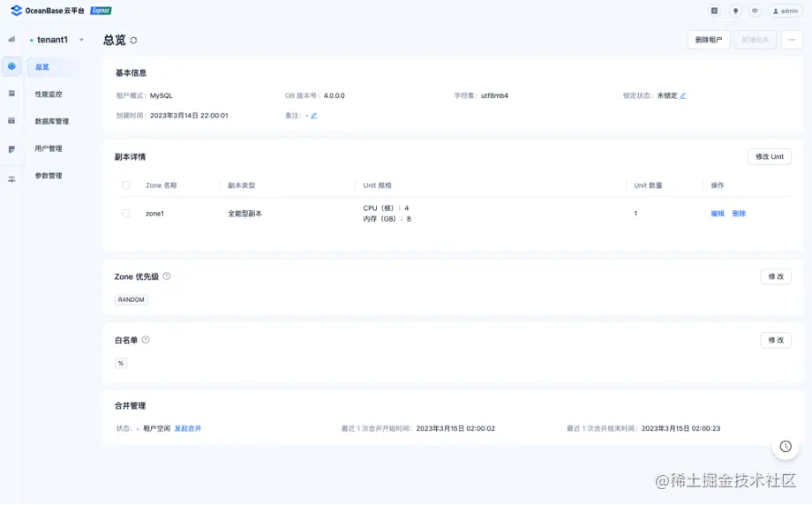Click creation time 2023年3月14日 22:00:01

coord(189,116)
